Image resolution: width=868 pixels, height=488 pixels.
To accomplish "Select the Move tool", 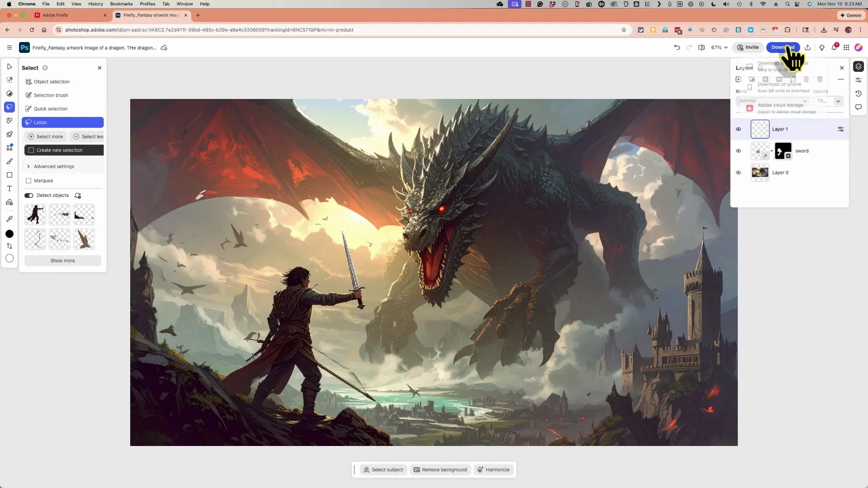I will point(9,66).
